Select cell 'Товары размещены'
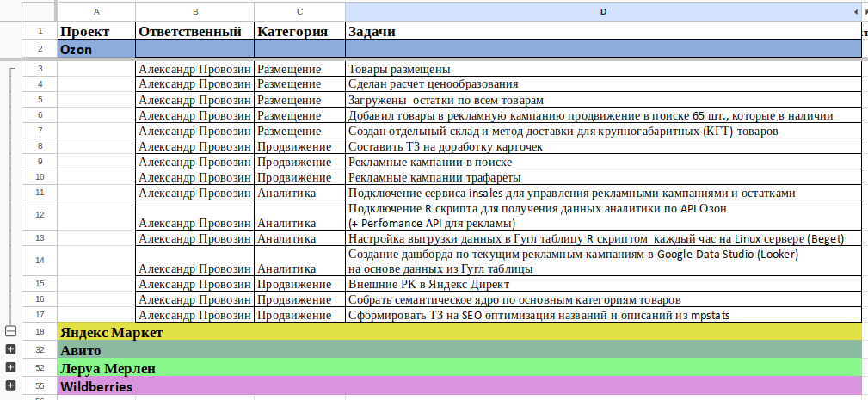Viewport: 868px width, 400px height. click(x=603, y=69)
